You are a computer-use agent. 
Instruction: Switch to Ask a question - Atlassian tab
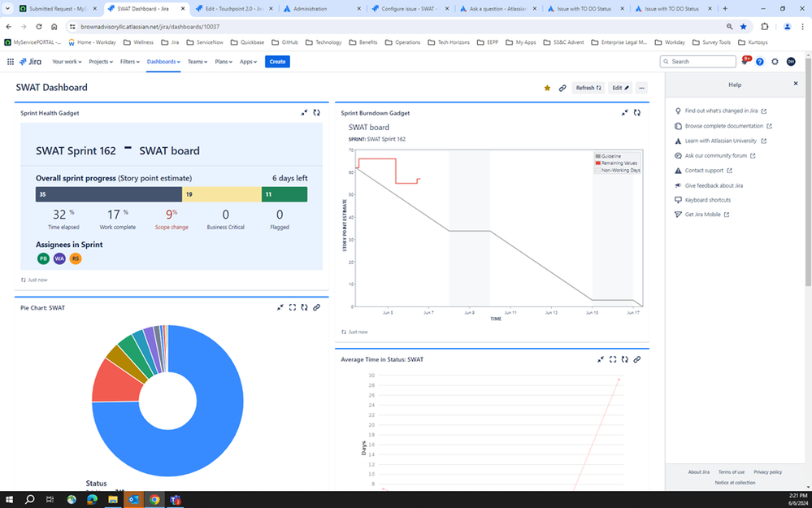click(x=497, y=9)
